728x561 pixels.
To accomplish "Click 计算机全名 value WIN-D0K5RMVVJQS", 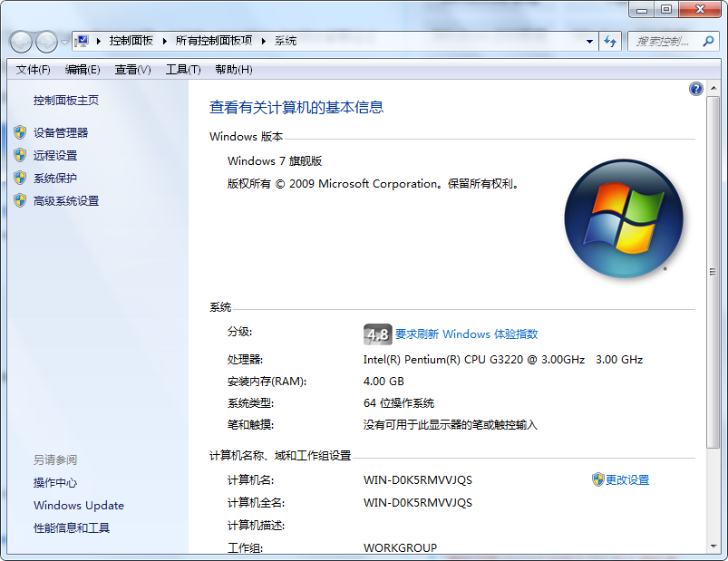I will [418, 503].
